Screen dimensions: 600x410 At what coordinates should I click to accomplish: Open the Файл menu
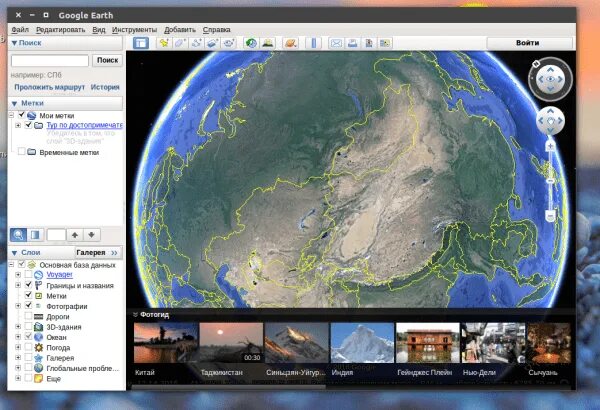coord(20,29)
